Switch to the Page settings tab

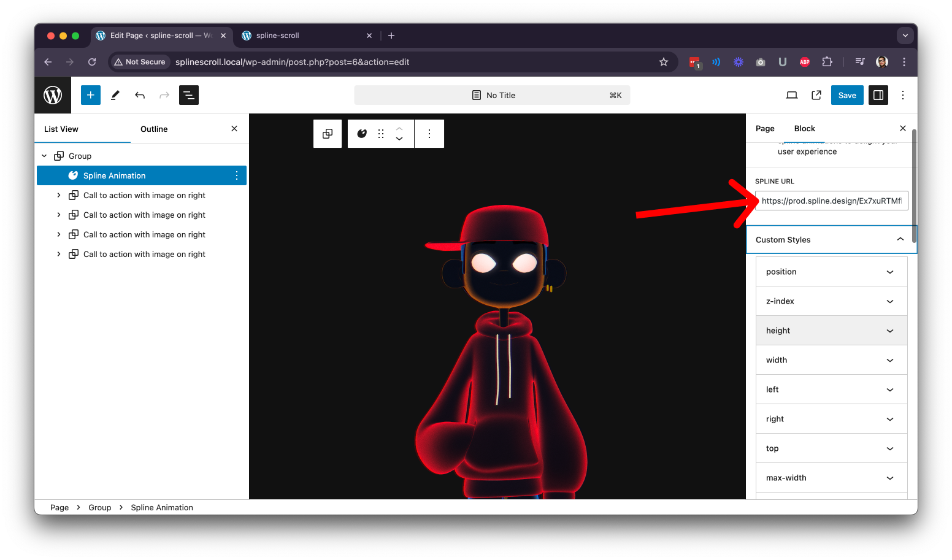coord(765,128)
